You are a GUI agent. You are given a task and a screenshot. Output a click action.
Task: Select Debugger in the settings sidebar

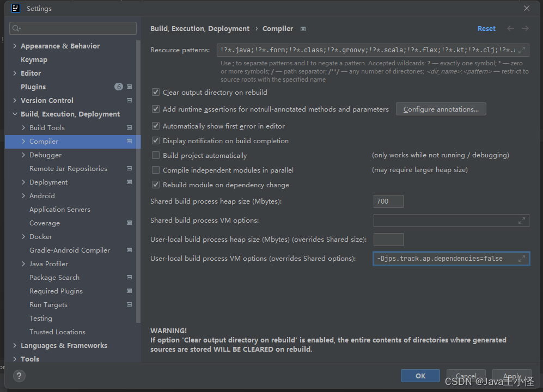pos(45,155)
